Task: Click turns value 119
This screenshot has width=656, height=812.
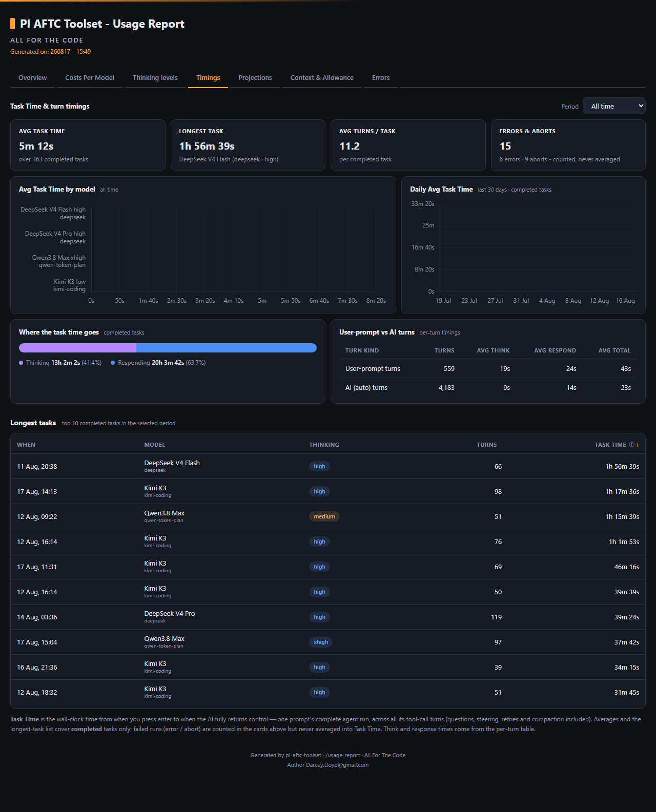Action: click(496, 617)
